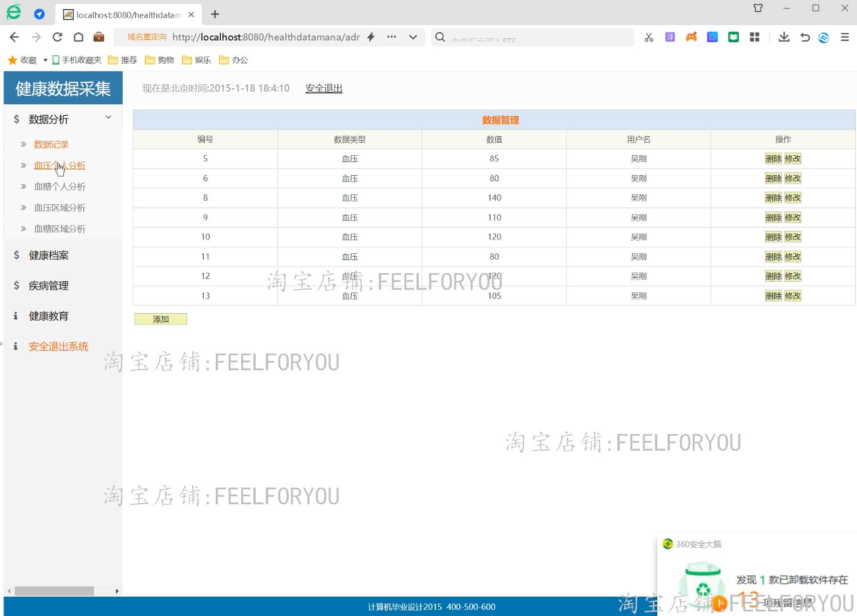Click 删除 for record number 11

(x=774, y=257)
